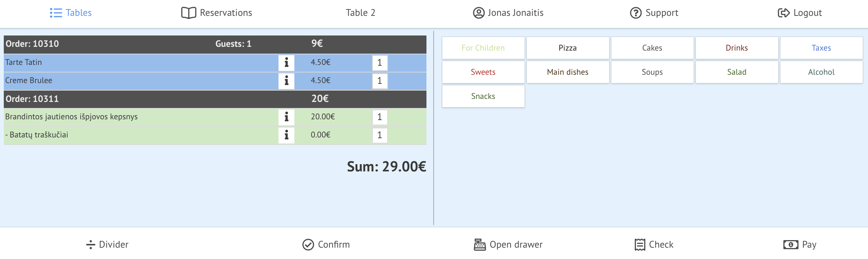Viewport: 868px width, 259px height.
Task: Choose the Drinks category
Action: (x=737, y=48)
